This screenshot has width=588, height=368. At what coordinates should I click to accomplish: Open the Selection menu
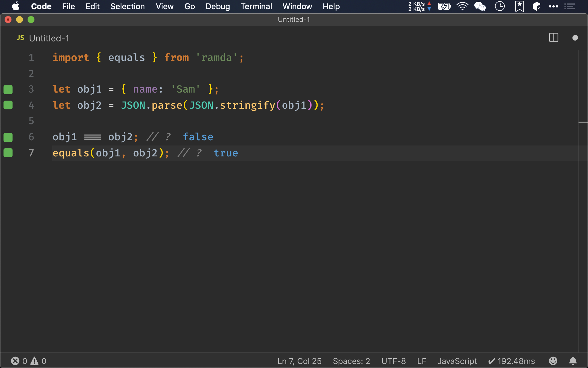click(x=127, y=6)
